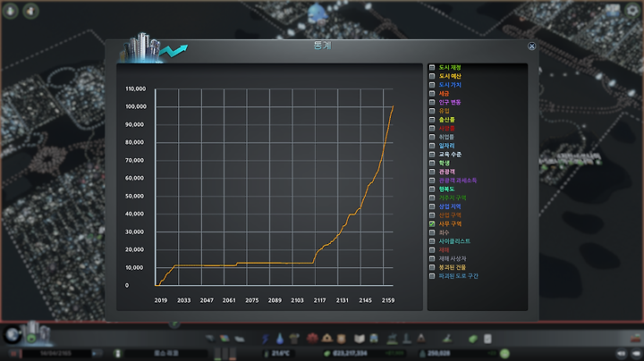Screen dimensions: 644x361
Task: Enable the 행복도 checkbox
Action: coord(432,189)
